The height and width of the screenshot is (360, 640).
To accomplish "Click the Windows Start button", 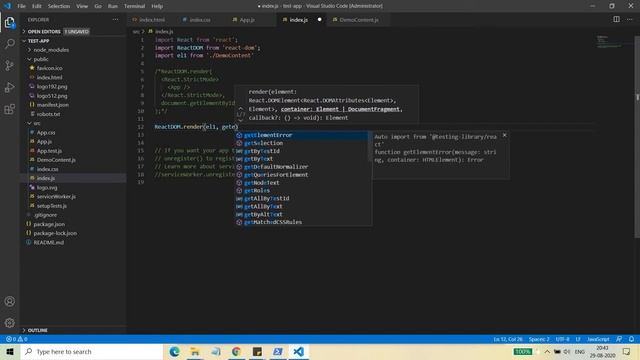I will point(10,351).
